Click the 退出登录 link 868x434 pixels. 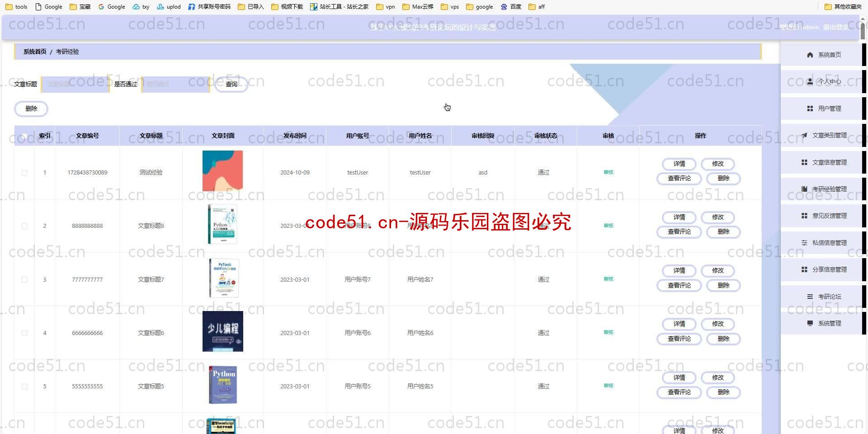coord(836,27)
